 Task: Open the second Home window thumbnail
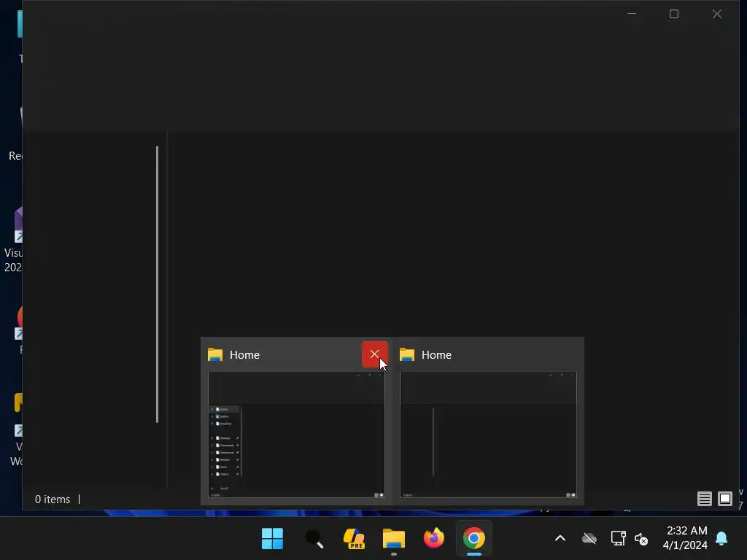tap(488, 435)
